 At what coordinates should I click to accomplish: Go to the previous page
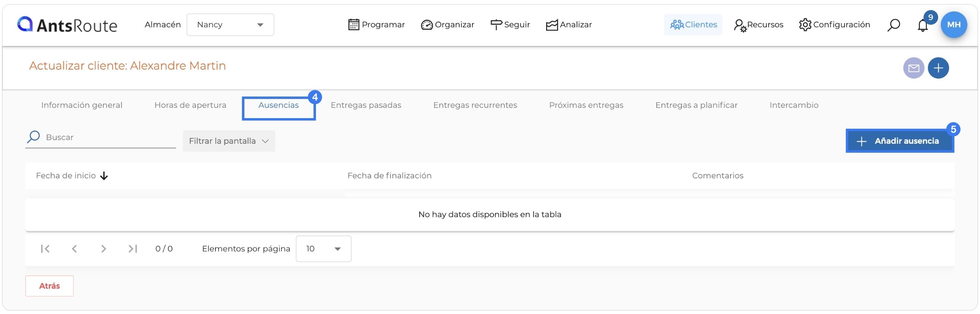(x=74, y=249)
